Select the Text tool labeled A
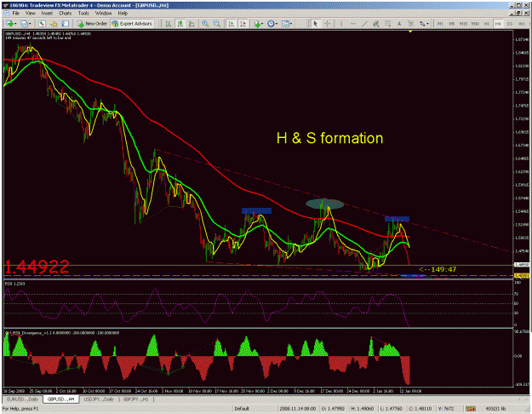532x414 pixels. (x=399, y=24)
